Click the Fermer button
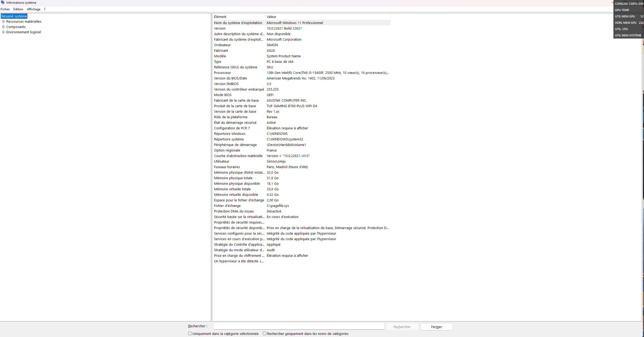The height and width of the screenshot is (337, 644). (437, 327)
